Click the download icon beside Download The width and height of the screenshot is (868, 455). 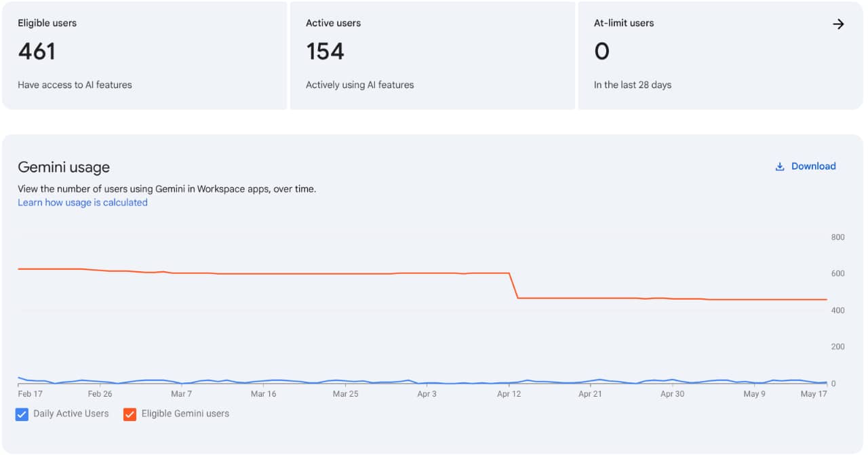780,167
